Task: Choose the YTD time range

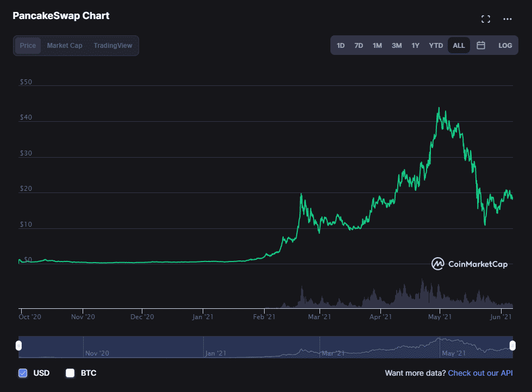Action: [436, 46]
